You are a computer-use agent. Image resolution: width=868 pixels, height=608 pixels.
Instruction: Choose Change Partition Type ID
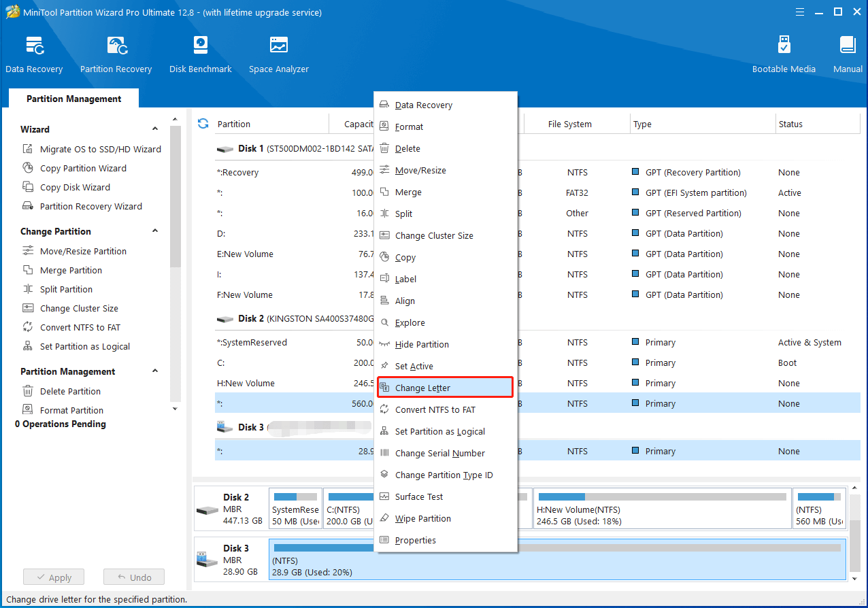(446, 475)
